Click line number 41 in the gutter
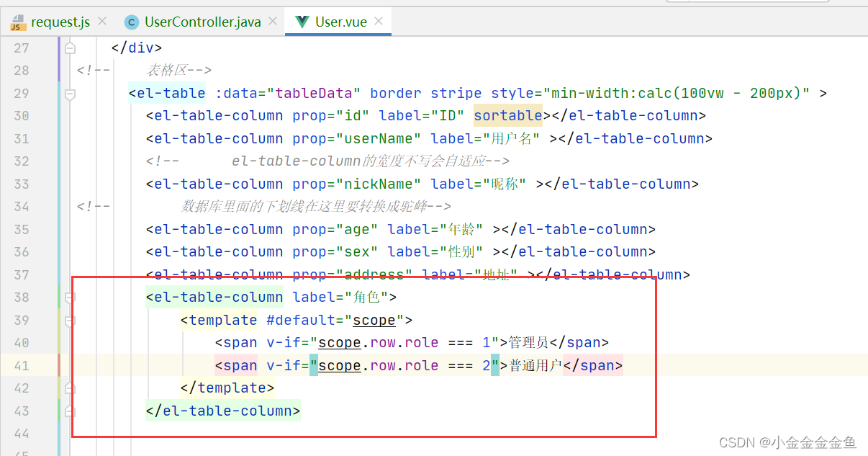Image resolution: width=868 pixels, height=456 pixels. pyautogui.click(x=22, y=365)
